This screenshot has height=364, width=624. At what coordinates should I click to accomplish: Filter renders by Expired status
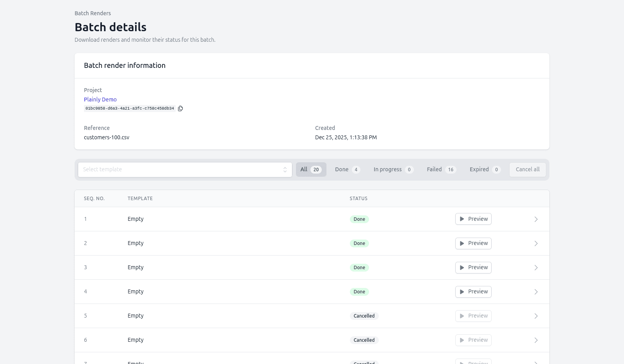pyautogui.click(x=485, y=169)
